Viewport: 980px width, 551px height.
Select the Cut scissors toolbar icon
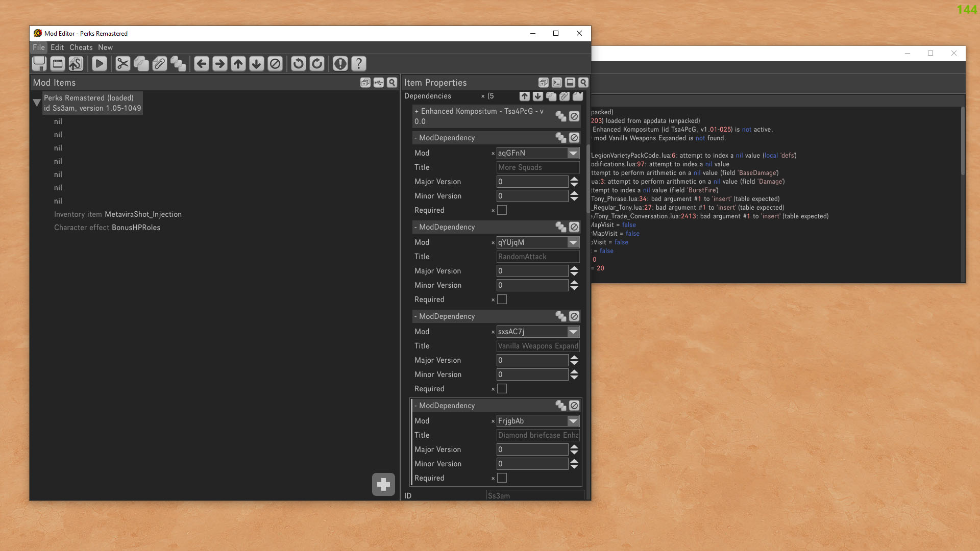click(123, 64)
